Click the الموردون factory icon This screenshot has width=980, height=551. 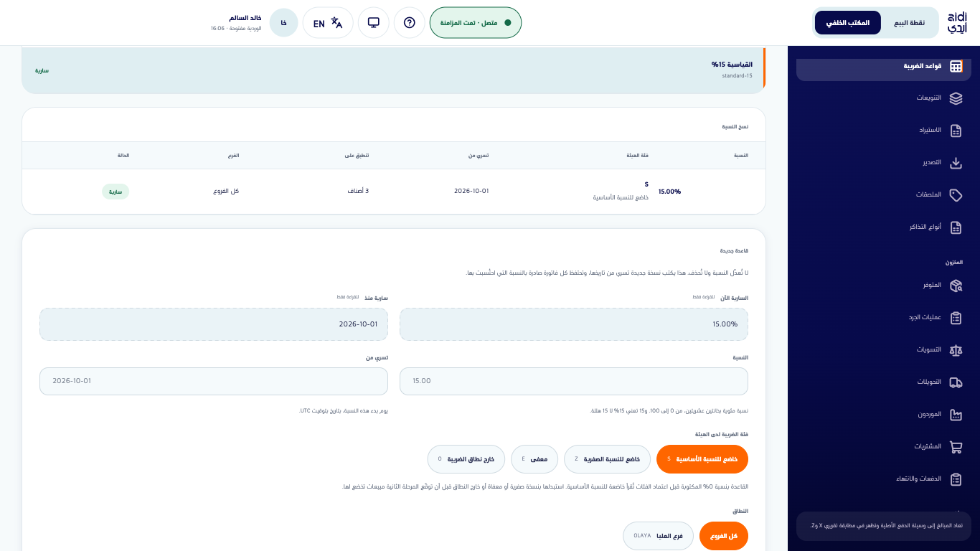tap(956, 415)
